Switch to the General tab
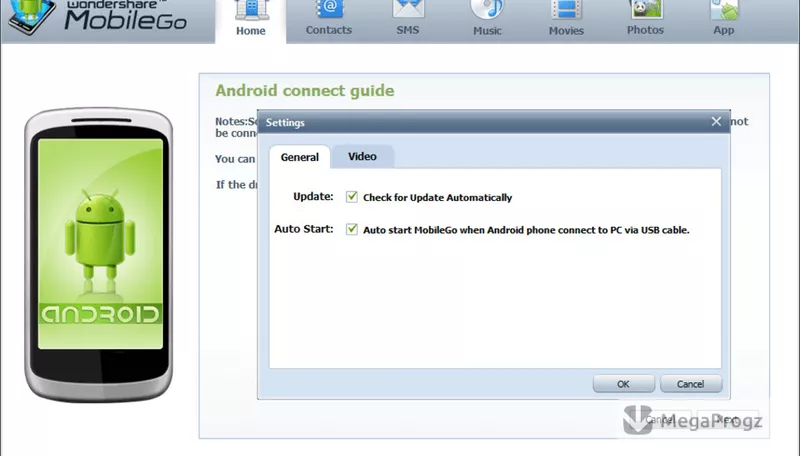This screenshot has width=800, height=456. click(299, 157)
